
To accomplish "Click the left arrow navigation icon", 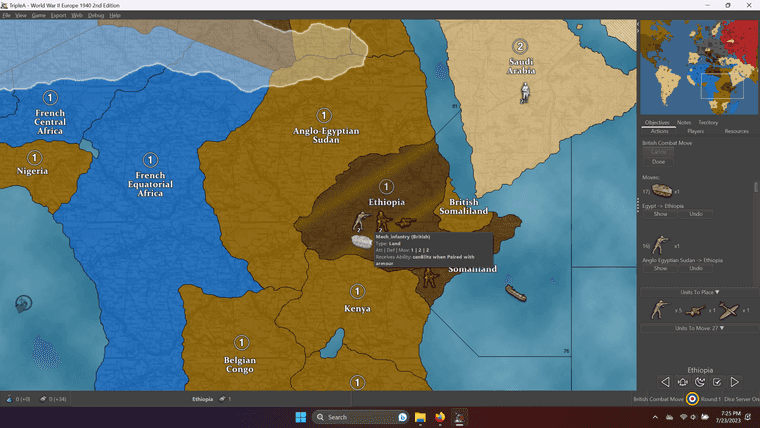I will point(665,382).
